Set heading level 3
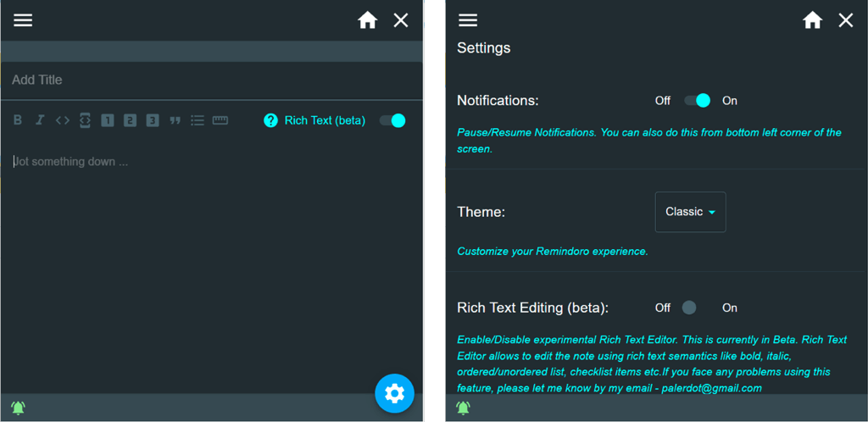This screenshot has width=868, height=422. 153,120
